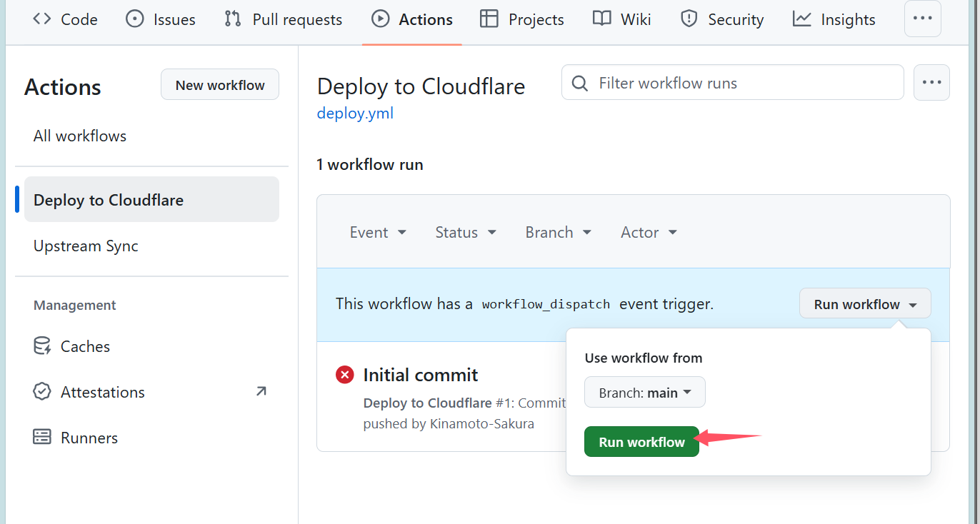Go to the Security tab
Screen dimensions: 980x524
pyautogui.click(x=722, y=19)
